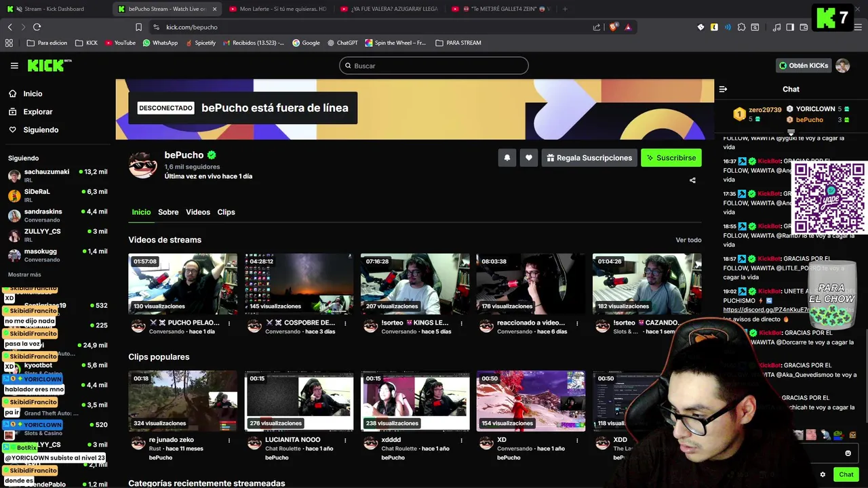Viewport: 868px width, 488px height.
Task: Open options for KINGS LE video
Action: coord(461,323)
